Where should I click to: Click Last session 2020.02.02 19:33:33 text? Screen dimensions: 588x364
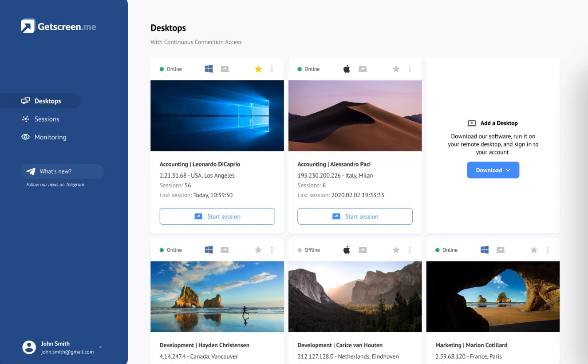pyautogui.click(x=341, y=195)
